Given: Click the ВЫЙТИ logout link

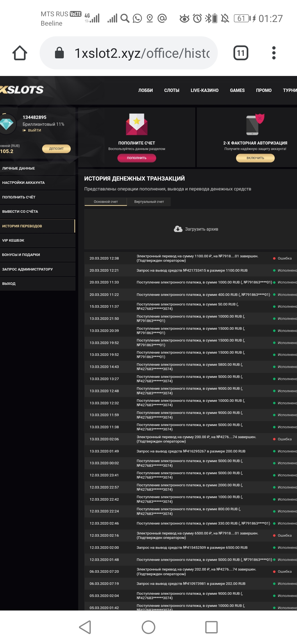Looking at the screenshot, I should point(34,130).
